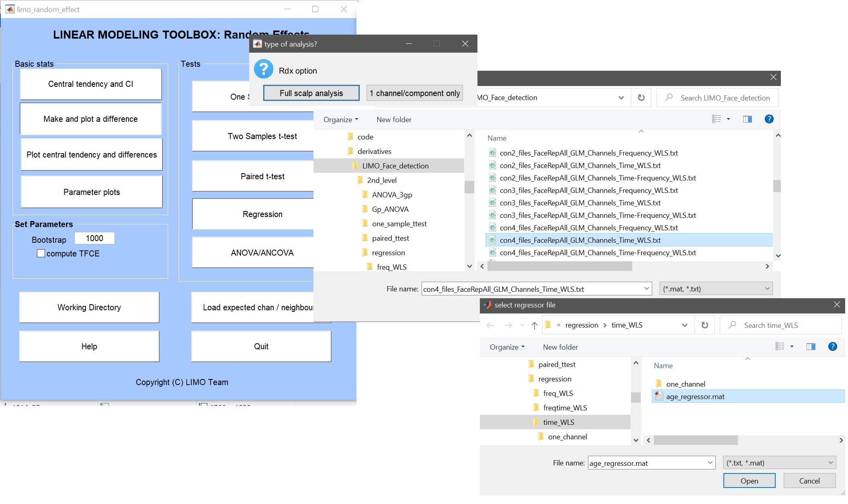
Task: Open the (*.txt, *.mat) file type dropdown
Action: [x=779, y=463]
